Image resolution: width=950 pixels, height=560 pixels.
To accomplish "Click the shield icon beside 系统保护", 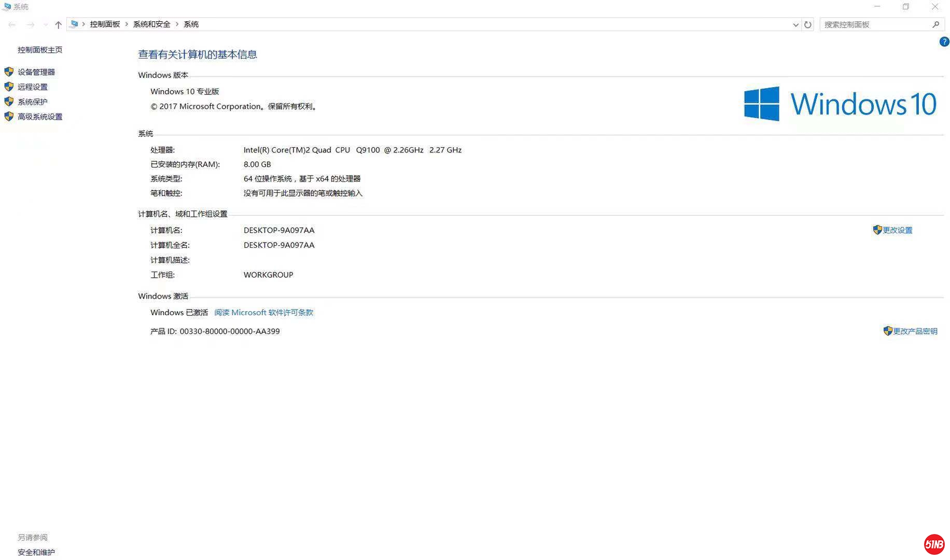I will 9,102.
